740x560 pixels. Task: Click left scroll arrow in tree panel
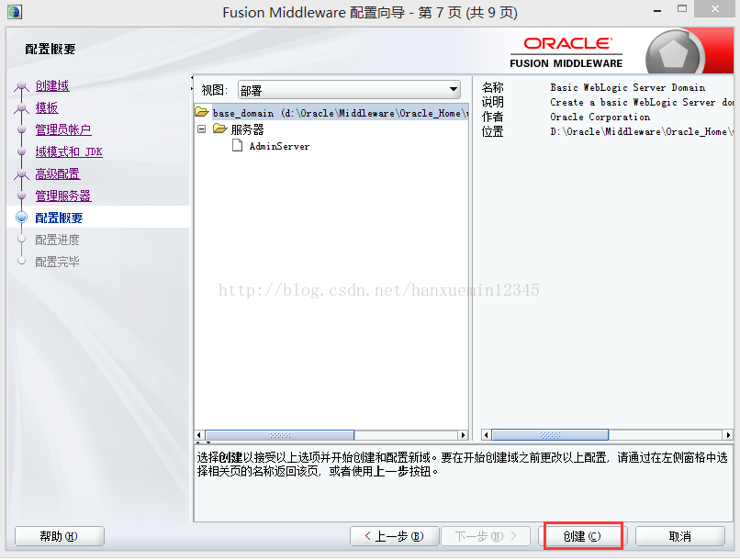pyautogui.click(x=199, y=435)
